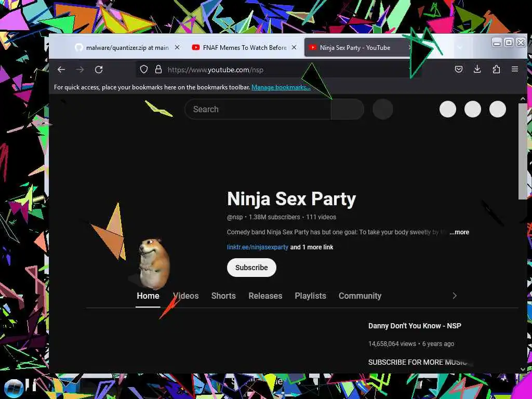Subscribe to Ninja Sex Party channel
Image resolution: width=532 pixels, height=399 pixels.
(x=251, y=268)
